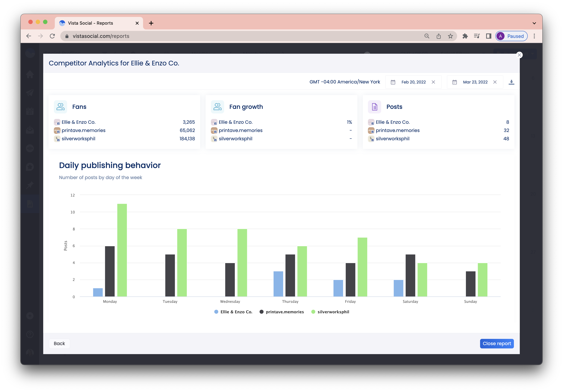Open Home in dimmed left sidebar
The width and height of the screenshot is (563, 392).
(30, 74)
